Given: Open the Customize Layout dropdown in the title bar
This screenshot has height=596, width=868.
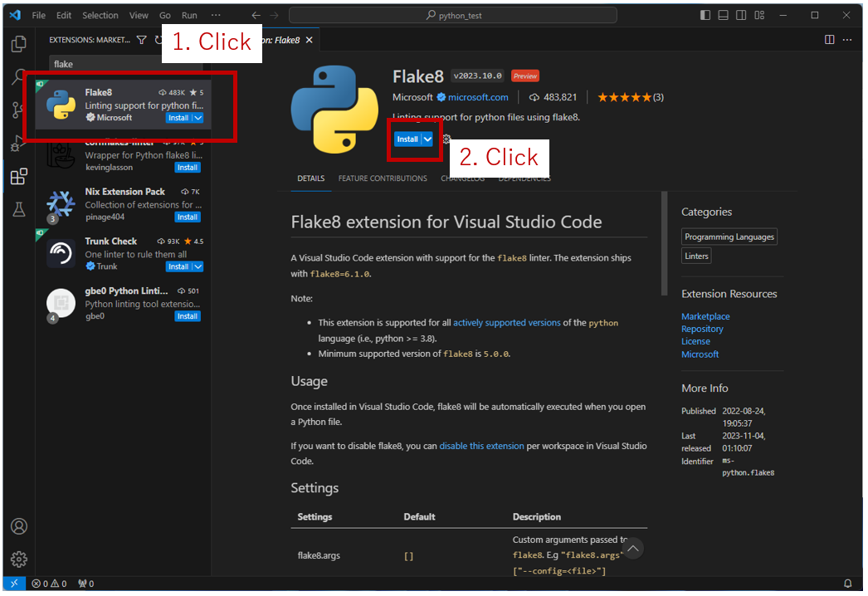Looking at the screenshot, I should 759,14.
